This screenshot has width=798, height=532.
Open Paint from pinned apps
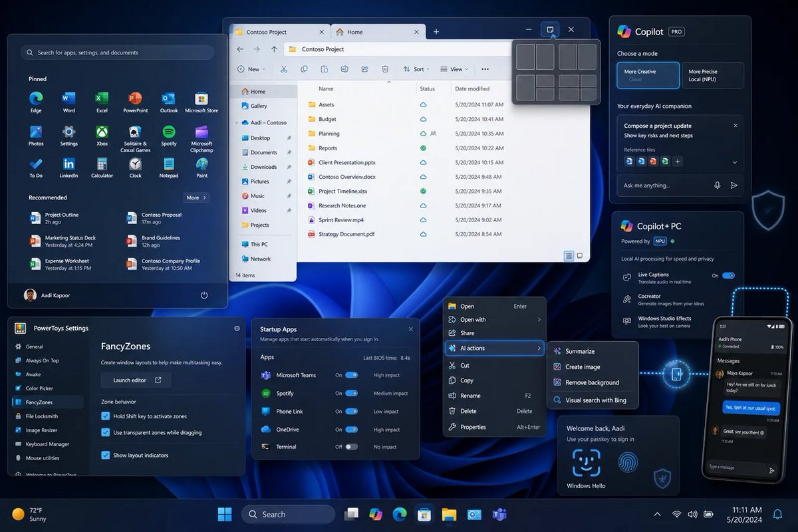coord(201,168)
